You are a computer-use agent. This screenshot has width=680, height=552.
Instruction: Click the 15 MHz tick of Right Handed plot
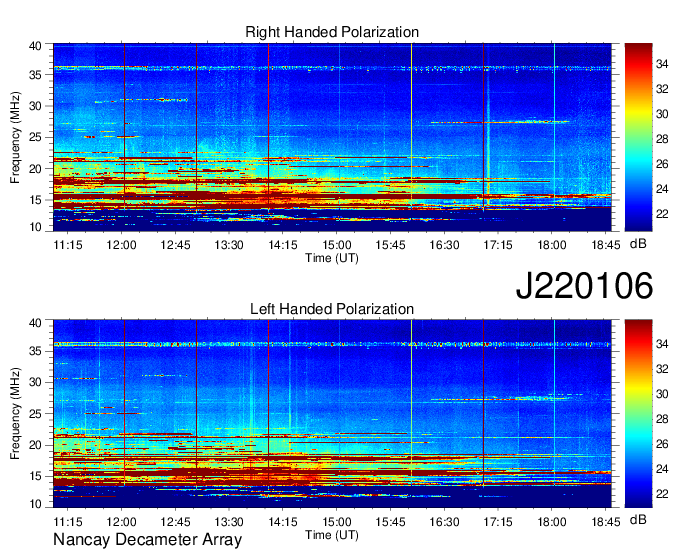(35, 200)
